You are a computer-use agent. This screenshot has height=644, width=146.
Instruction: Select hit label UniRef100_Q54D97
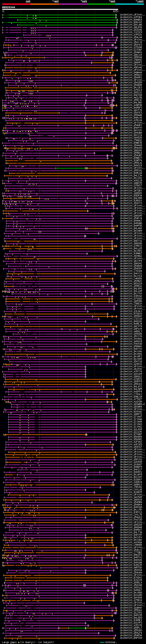point(131,268)
